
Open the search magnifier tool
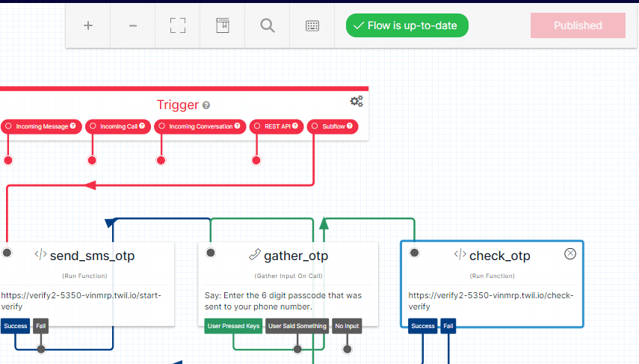tap(268, 25)
